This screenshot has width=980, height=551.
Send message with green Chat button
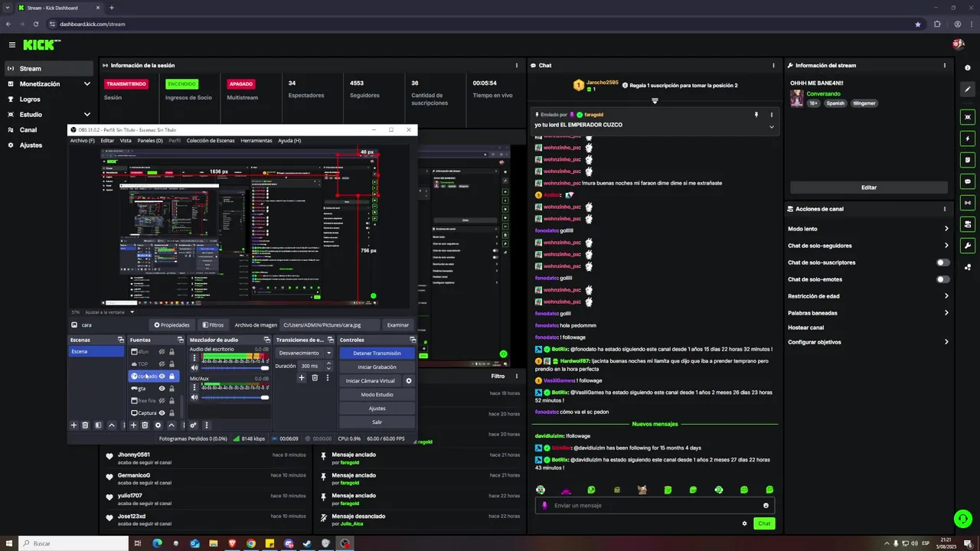(764, 523)
